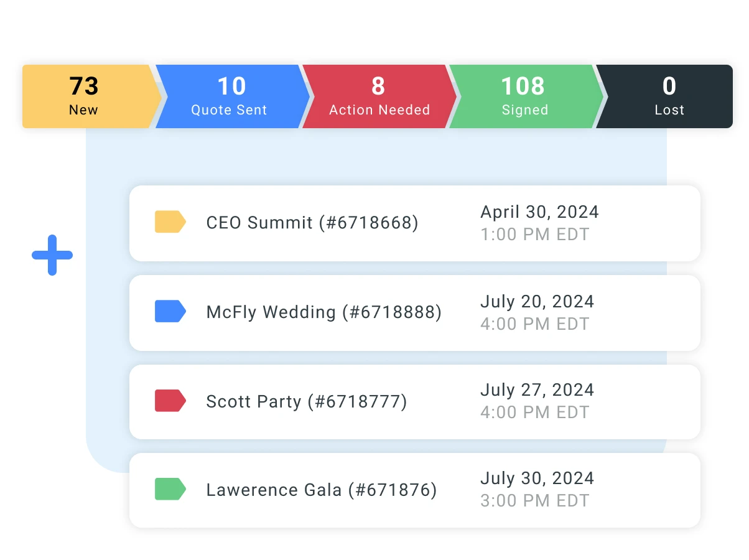
Task: Click the July 30, 2024 date
Action: click(537, 478)
